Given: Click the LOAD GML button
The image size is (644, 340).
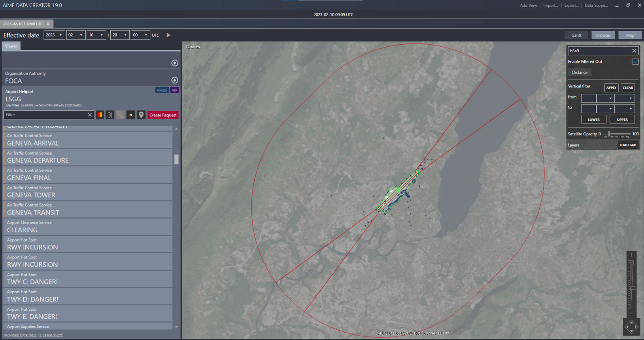Looking at the screenshot, I should [x=628, y=145].
